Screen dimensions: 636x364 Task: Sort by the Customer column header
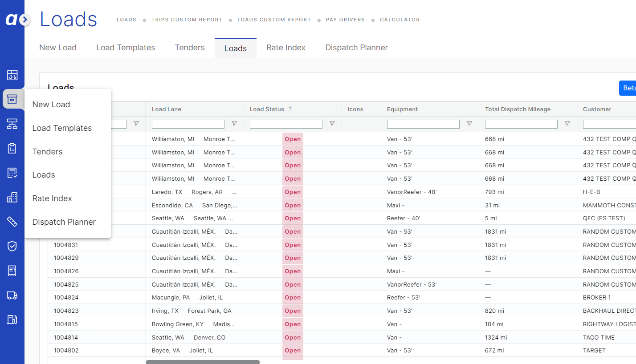click(x=597, y=109)
